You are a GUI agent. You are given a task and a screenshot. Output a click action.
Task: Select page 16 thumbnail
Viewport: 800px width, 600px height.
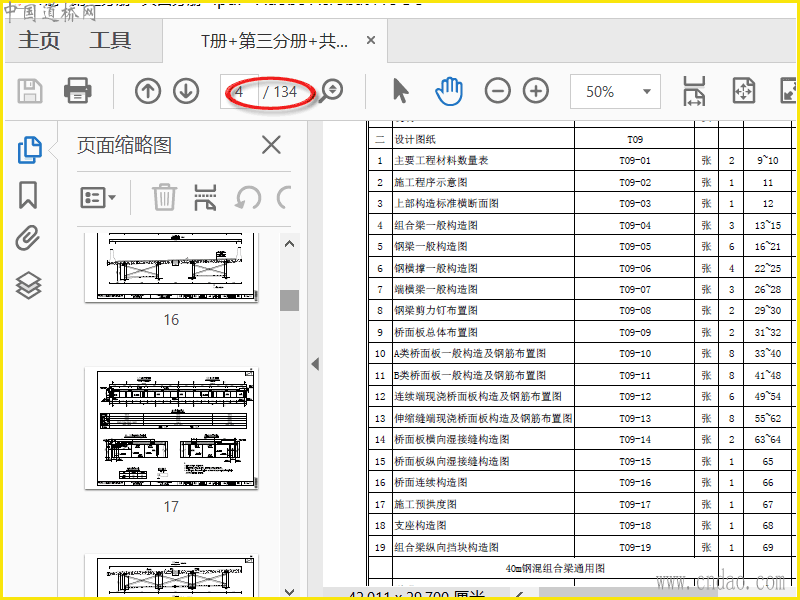pos(171,267)
